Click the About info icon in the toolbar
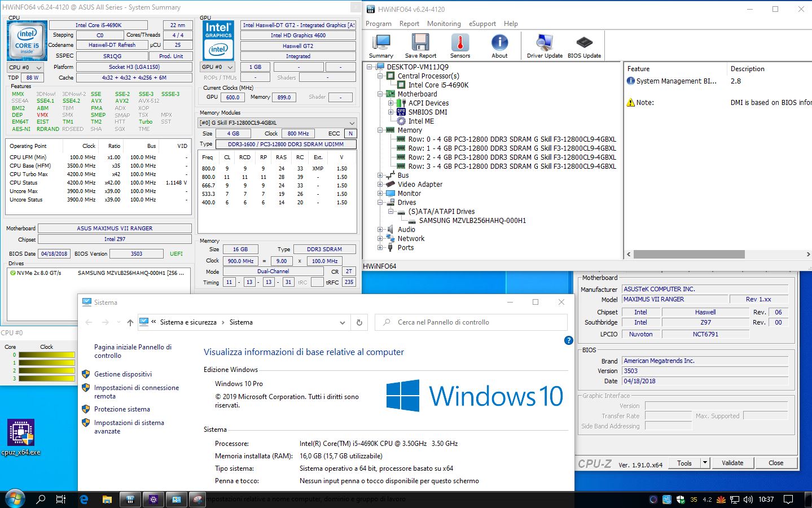 point(499,46)
